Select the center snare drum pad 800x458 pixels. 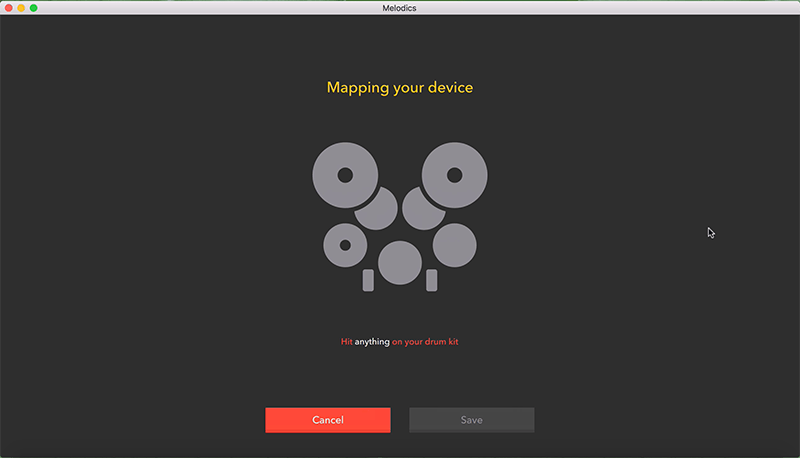tap(400, 263)
